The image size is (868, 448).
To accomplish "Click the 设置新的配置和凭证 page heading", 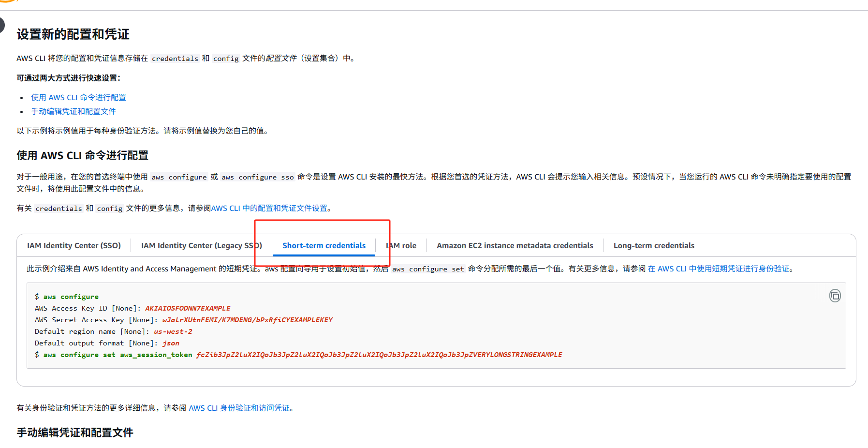I will pyautogui.click(x=73, y=34).
